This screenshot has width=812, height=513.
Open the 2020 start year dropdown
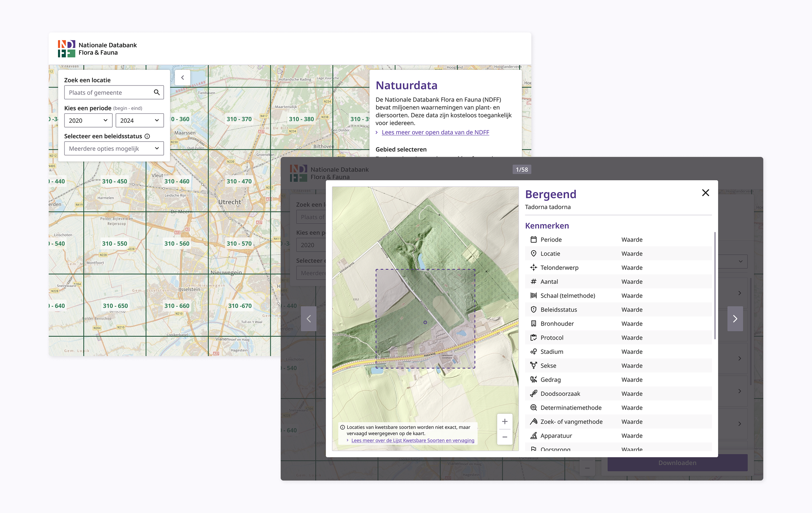[88, 120]
